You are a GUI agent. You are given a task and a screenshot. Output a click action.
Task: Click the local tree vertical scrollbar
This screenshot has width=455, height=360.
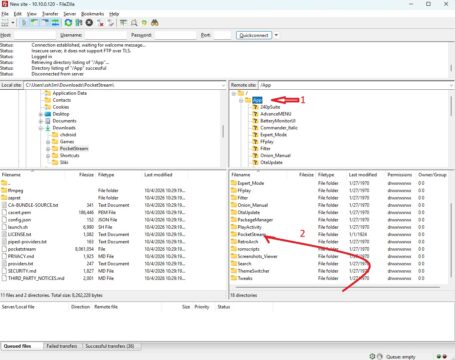(223, 131)
